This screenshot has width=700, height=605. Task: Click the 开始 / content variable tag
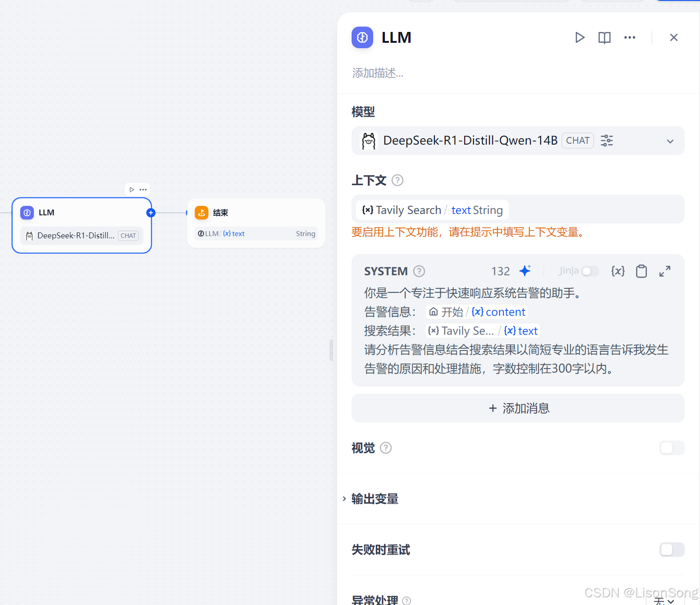[x=477, y=312]
